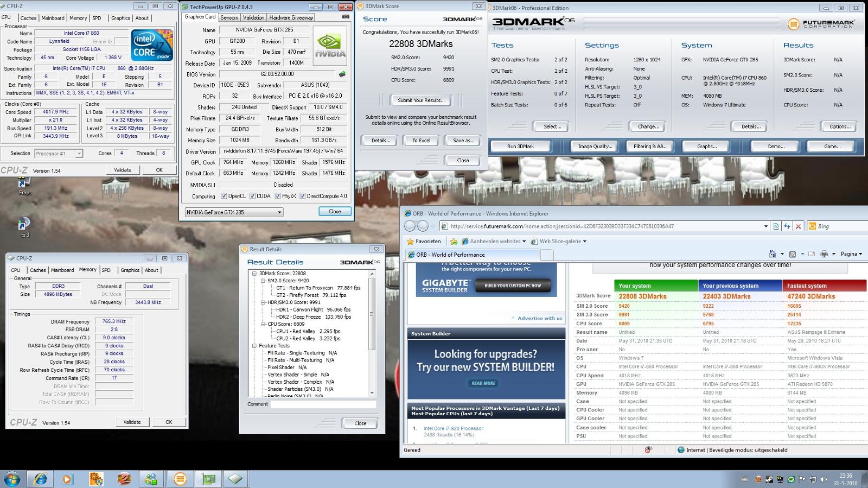Click the GPU-Z graphics card taskbar icon
This screenshot has height=488, width=868.
click(208, 479)
